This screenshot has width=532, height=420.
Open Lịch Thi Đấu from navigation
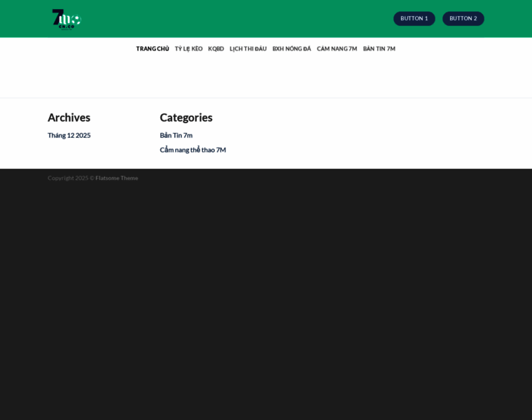248,49
